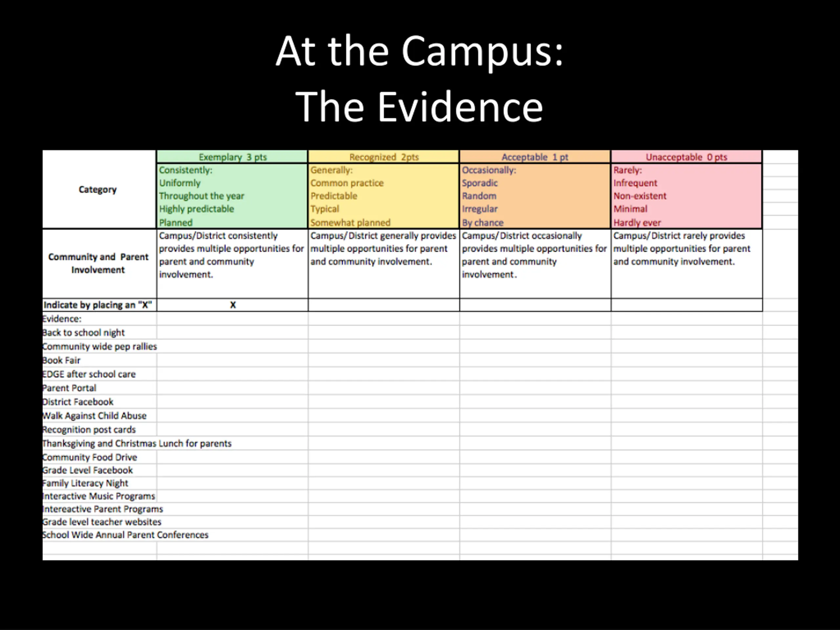
Task: Select the 'Book Fair' row
Action: [x=61, y=360]
